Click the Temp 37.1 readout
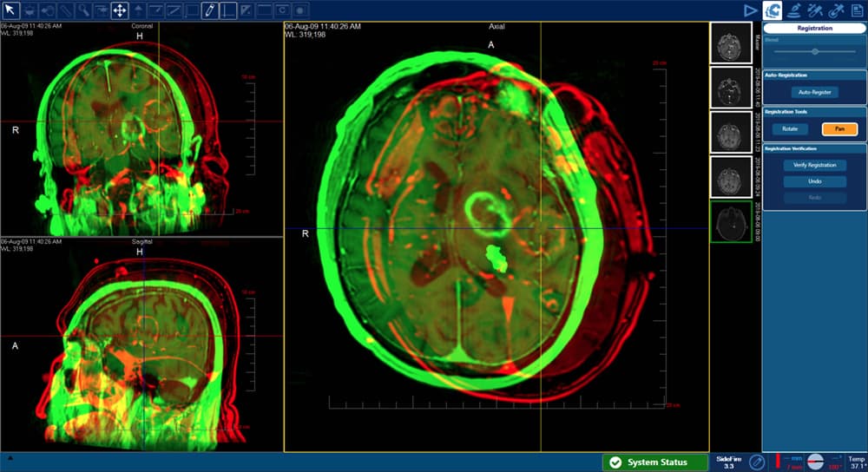 pos(857,462)
